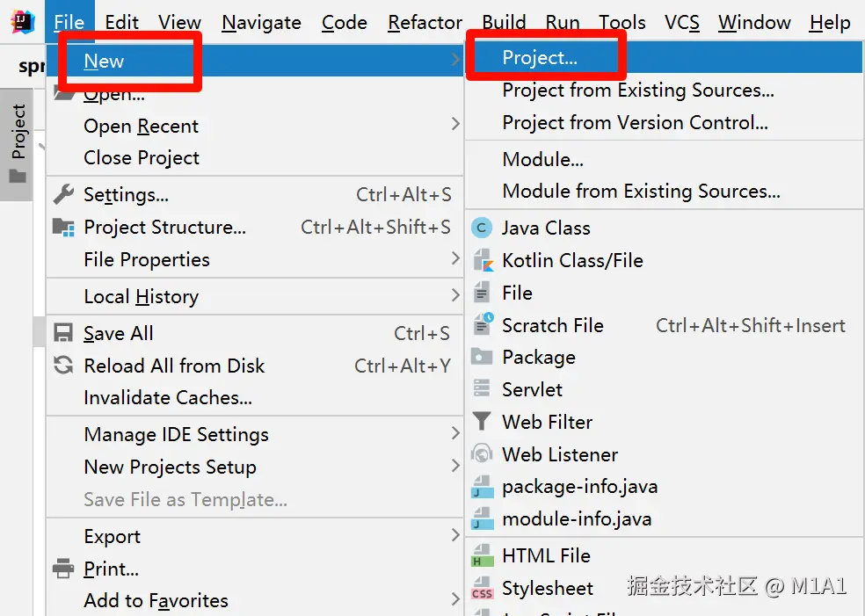Click the Reload All from Disk icon
This screenshot has height=616, width=865.
[63, 366]
